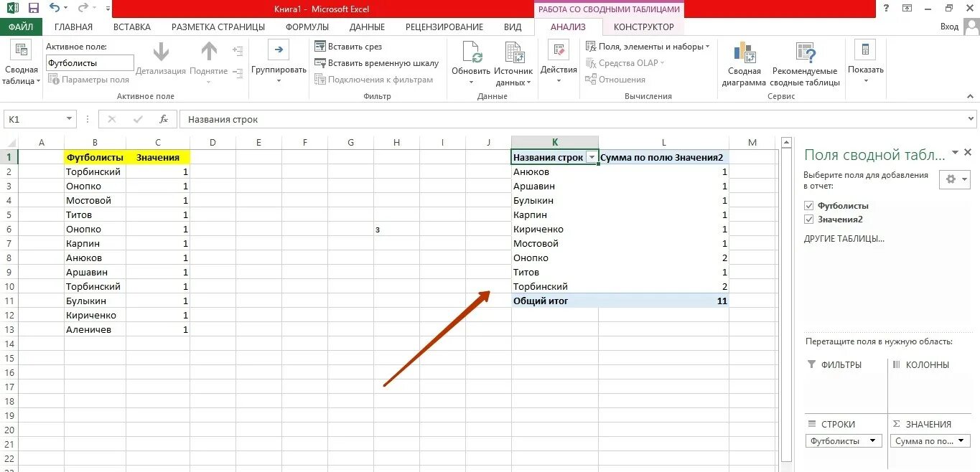
Task: Expand the Name Box dropdown
Action: tap(70, 119)
